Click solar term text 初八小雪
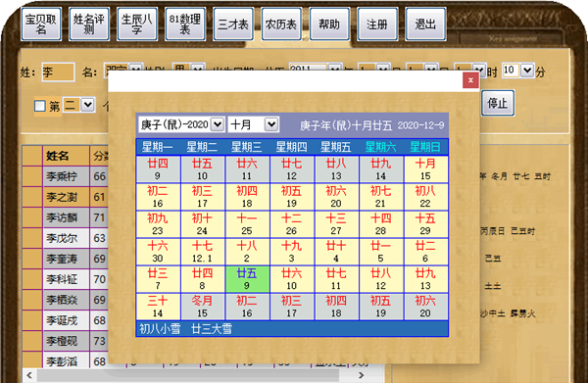Screen dimensions: 588x383 [x=160, y=329]
